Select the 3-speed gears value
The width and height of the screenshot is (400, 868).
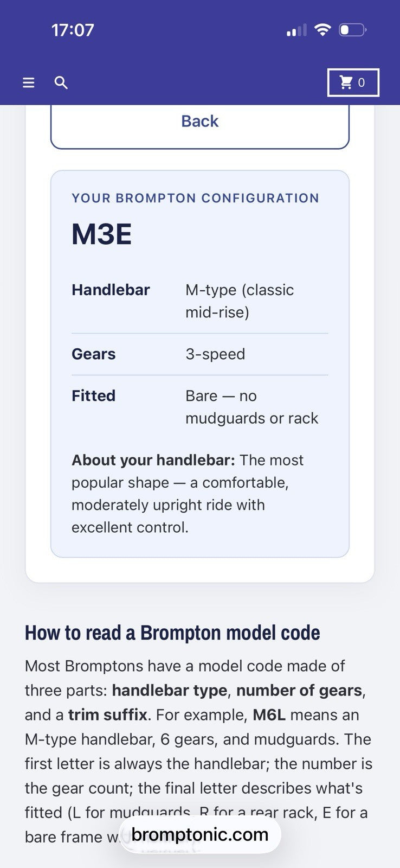[x=215, y=354]
